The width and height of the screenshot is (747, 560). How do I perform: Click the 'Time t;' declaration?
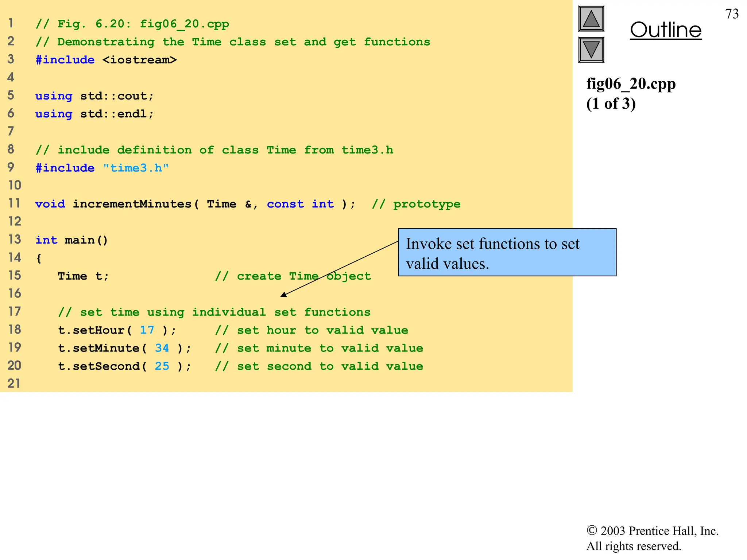click(83, 276)
